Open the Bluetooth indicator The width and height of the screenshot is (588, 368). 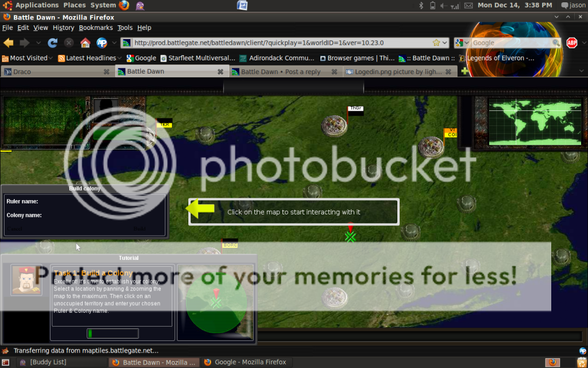[x=421, y=5]
